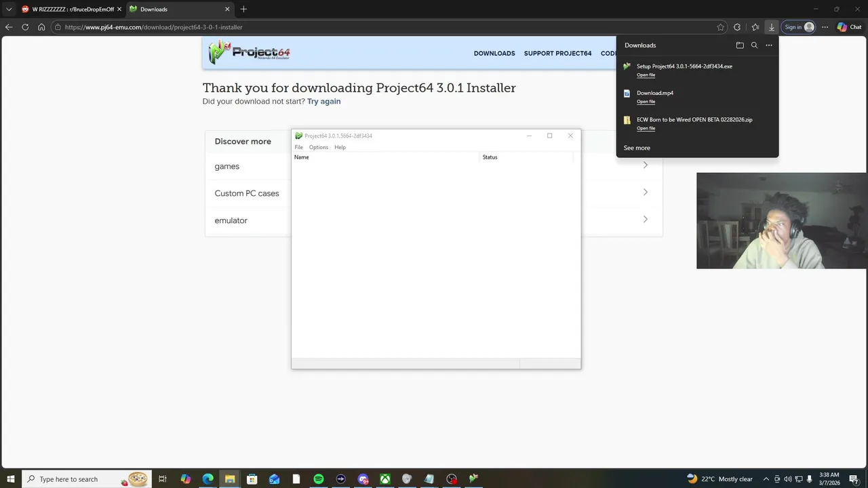Open the notification center
Viewport: 868px width, 488px height.
[854, 480]
